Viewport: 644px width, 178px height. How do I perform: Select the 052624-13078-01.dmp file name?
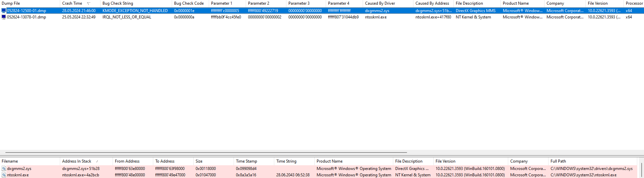pos(27,17)
